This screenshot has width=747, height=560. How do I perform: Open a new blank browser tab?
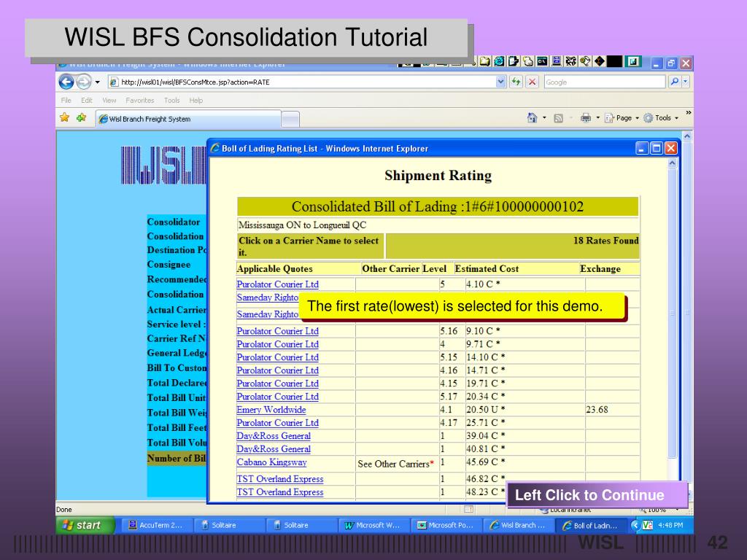coord(290,119)
